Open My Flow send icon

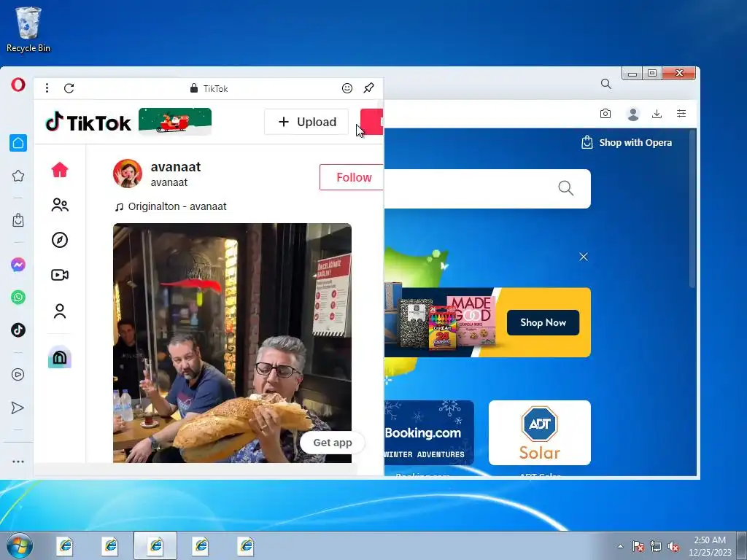tap(18, 408)
